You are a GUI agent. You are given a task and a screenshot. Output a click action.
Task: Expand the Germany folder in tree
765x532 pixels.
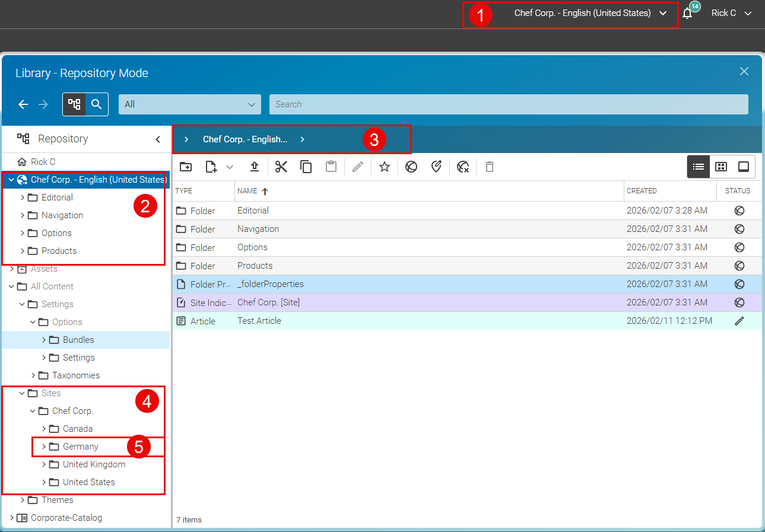click(x=44, y=447)
